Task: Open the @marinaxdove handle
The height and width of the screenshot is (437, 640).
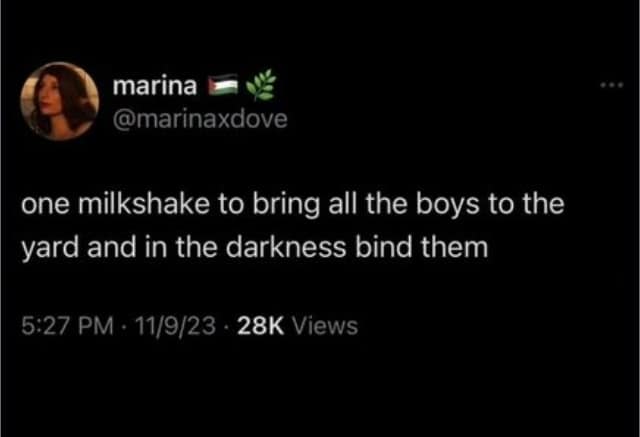Action: point(200,119)
